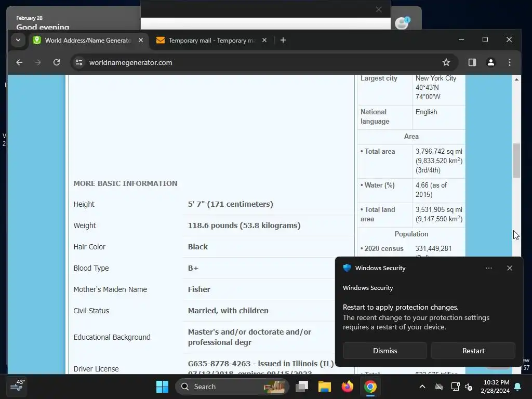Click the muted volume tray icon

(x=469, y=387)
